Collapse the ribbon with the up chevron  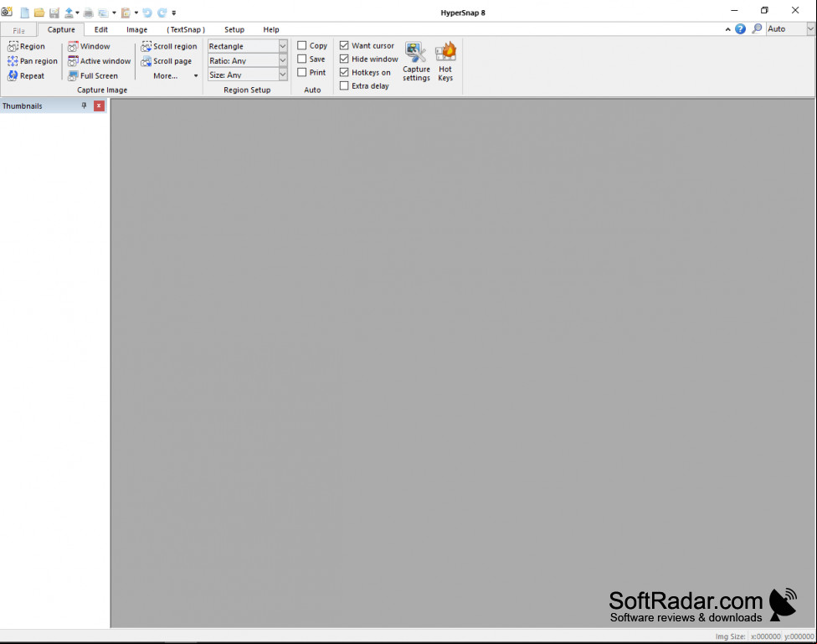point(728,29)
